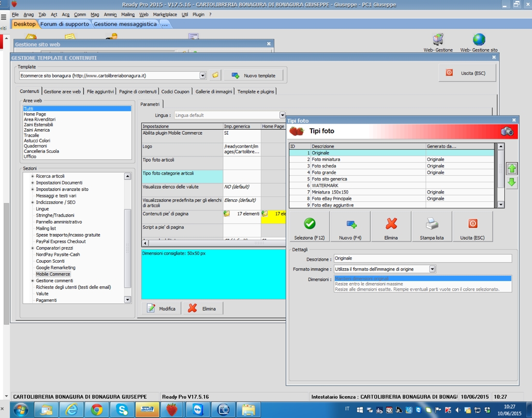Exit Tipi foto with Uscita (ESC)
This screenshot has width=532, height=418.
pyautogui.click(x=473, y=226)
